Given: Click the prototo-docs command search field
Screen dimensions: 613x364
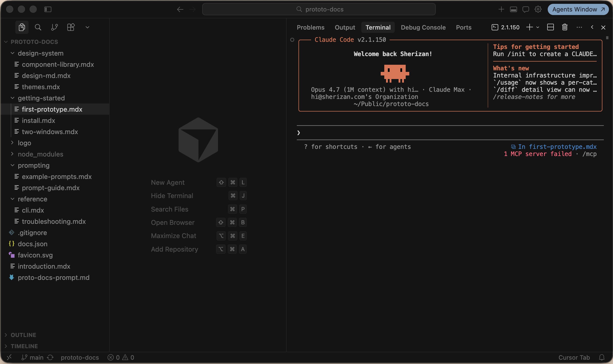Looking at the screenshot, I should tap(319, 9).
